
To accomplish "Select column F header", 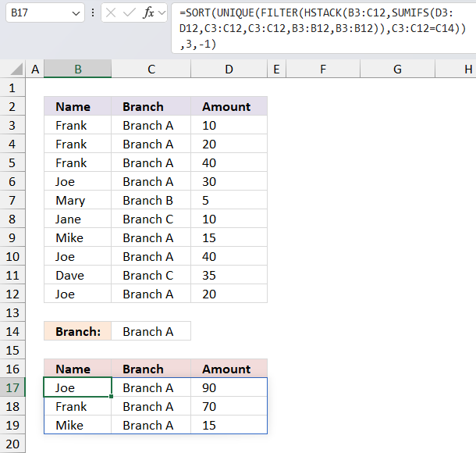I will pyautogui.click(x=323, y=69).
